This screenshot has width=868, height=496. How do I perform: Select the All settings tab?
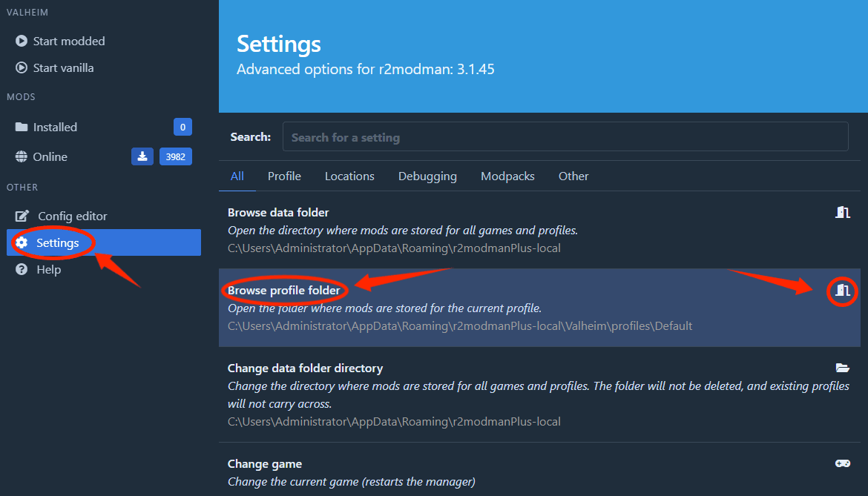[x=237, y=176]
